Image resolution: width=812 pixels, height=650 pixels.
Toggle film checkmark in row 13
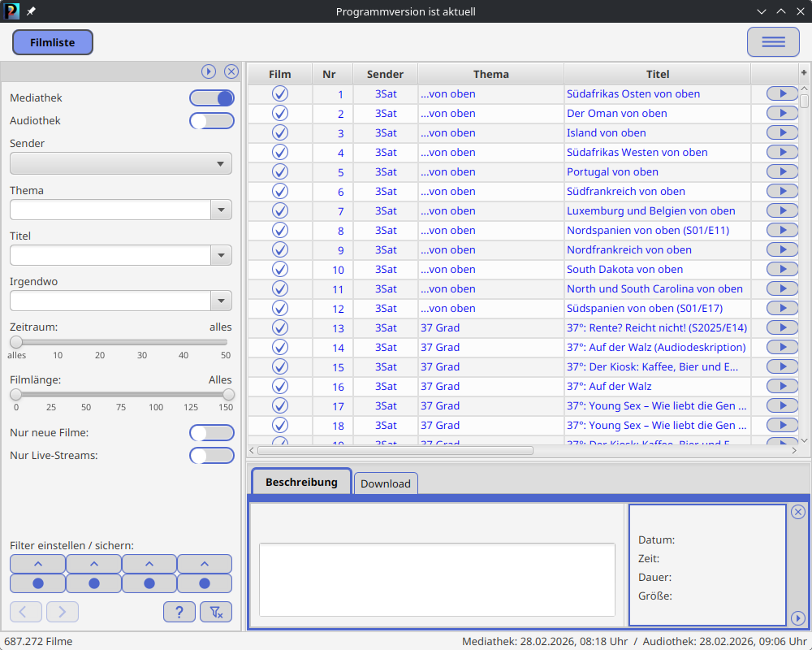tap(280, 327)
